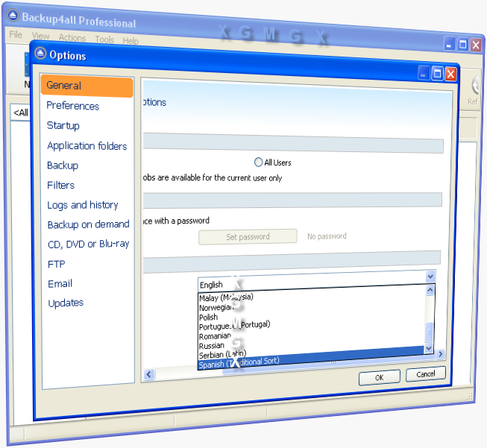The width and height of the screenshot is (487, 448).
Task: Minimize the Options dialog window
Action: [424, 74]
